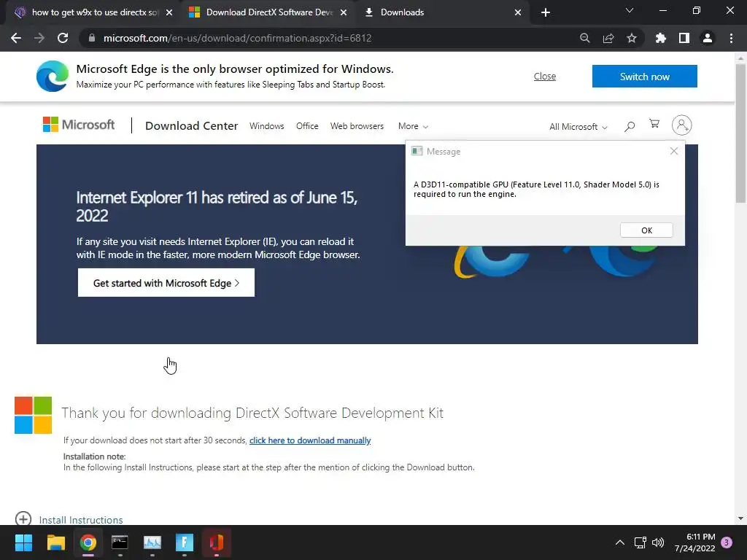This screenshot has height=560, width=747.
Task: View site lock info icon
Action: pyautogui.click(x=91, y=38)
